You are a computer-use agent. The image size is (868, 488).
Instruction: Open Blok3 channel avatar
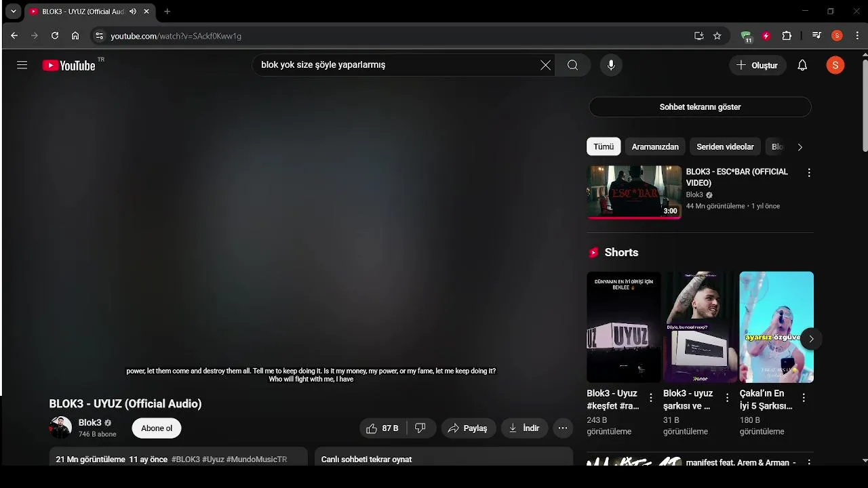coord(60,428)
